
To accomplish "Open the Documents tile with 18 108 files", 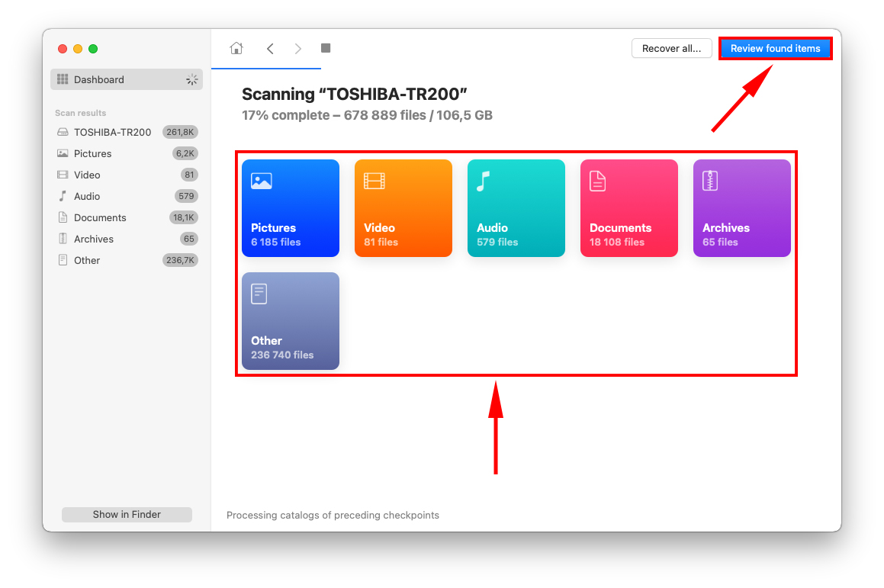I will (x=628, y=208).
